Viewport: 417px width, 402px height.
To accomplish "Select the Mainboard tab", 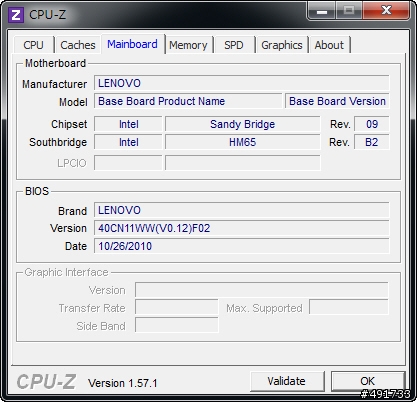I will [132, 44].
